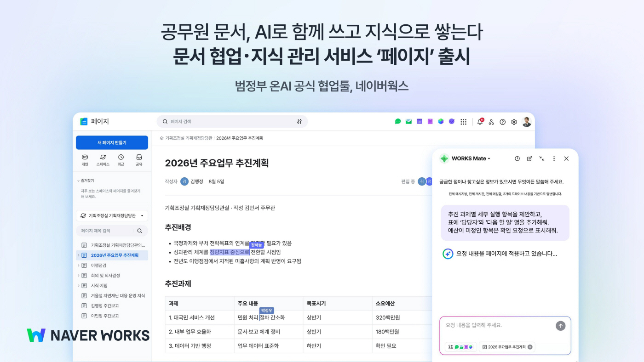This screenshot has width=644, height=362.
Task: Open the organization chart icon
Action: point(491,122)
